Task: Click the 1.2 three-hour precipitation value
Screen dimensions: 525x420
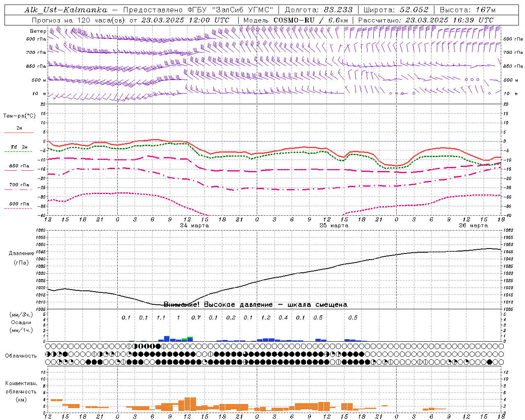Action: pyautogui.click(x=266, y=317)
